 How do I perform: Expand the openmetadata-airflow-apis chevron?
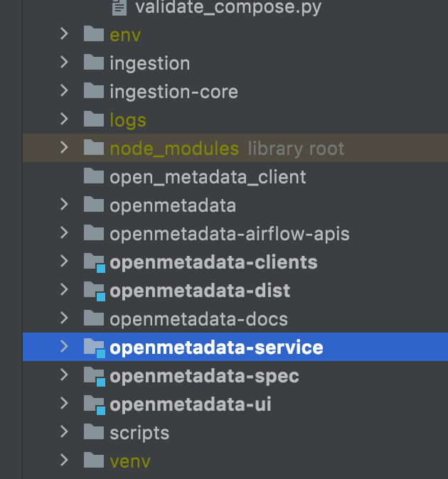(64, 233)
